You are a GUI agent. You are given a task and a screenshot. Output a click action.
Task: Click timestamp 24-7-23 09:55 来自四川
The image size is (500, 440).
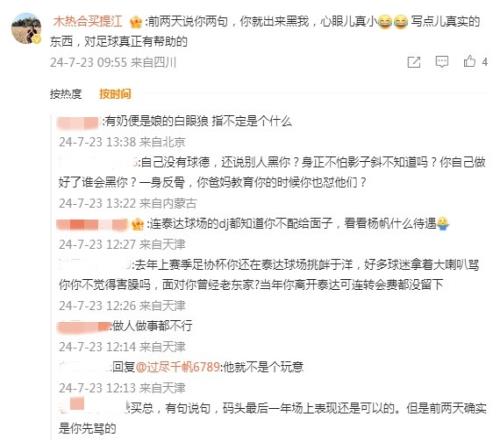point(113,62)
